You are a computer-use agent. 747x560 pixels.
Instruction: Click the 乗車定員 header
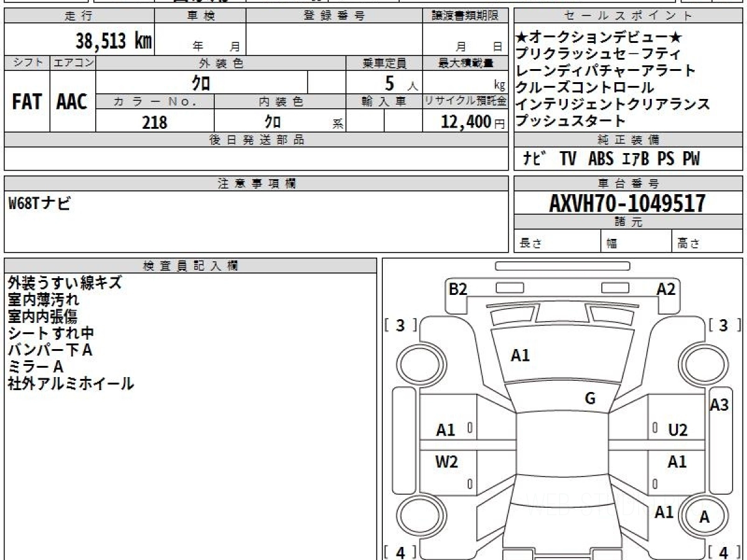click(x=384, y=63)
